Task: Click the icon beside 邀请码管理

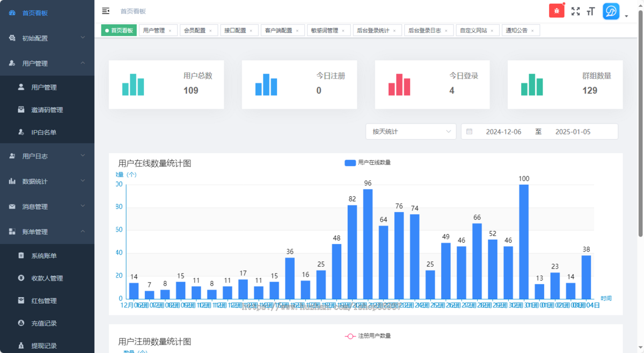Action: click(x=21, y=110)
